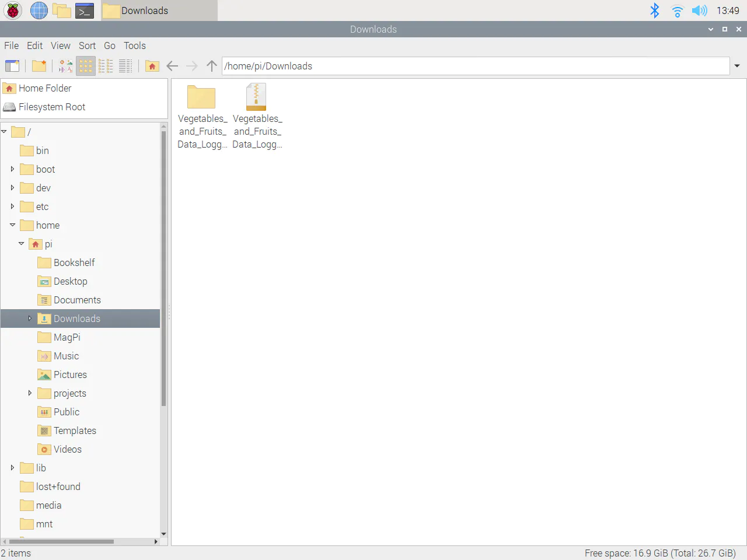Select Music folder in tree
747x560 pixels.
[x=58, y=356]
